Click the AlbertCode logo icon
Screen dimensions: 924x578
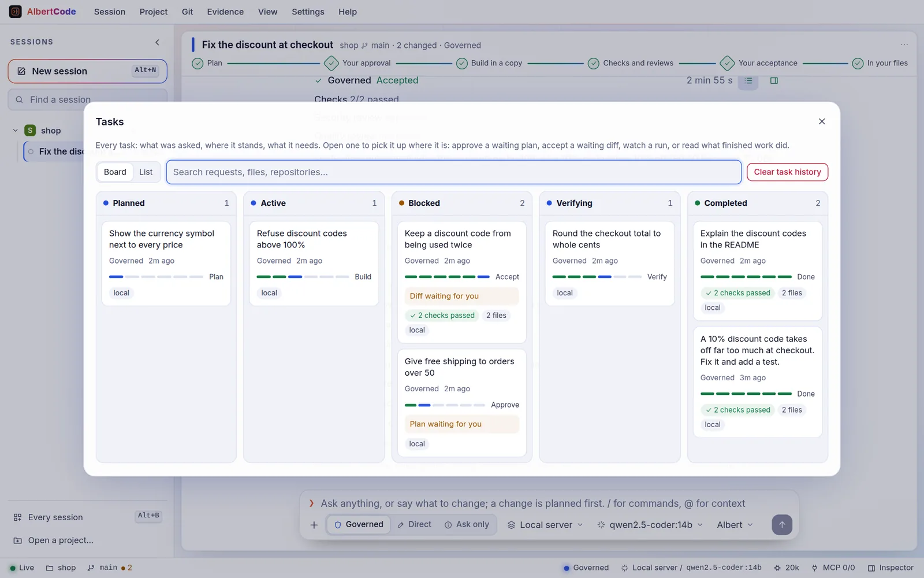16,12
